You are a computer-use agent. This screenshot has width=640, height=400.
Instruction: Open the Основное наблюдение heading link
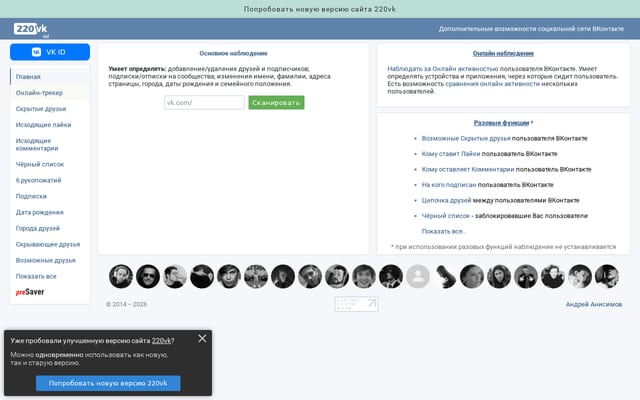233,53
